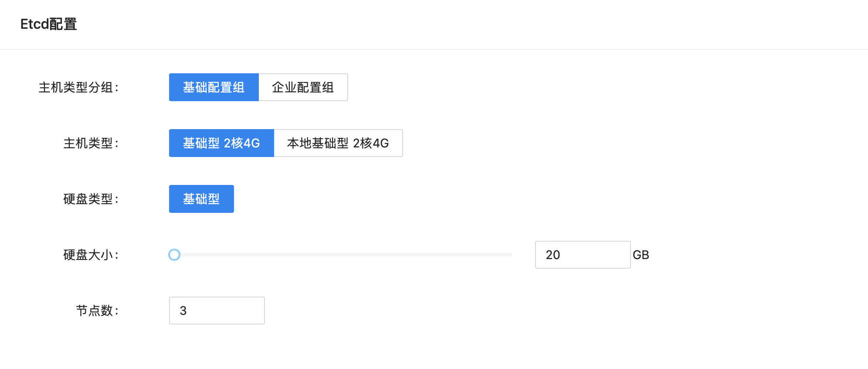Click the 硬盘大小 slider handle
The image size is (868, 369).
(x=174, y=255)
